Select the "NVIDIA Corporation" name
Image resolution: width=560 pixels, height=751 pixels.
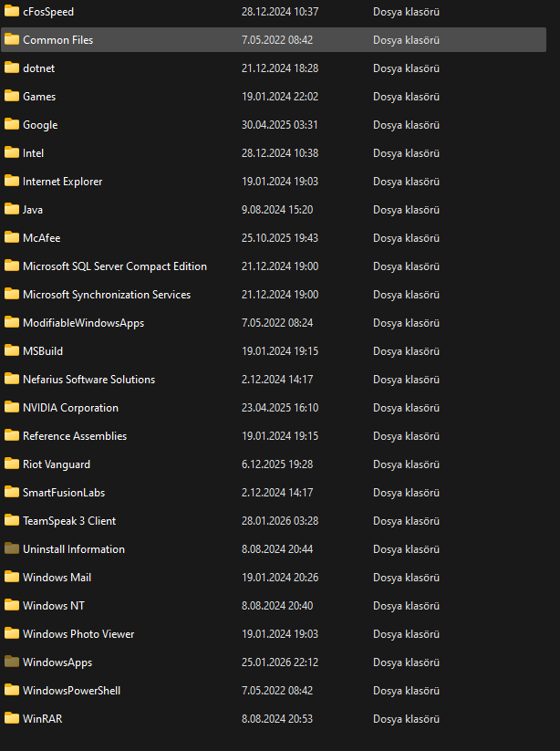tap(71, 408)
